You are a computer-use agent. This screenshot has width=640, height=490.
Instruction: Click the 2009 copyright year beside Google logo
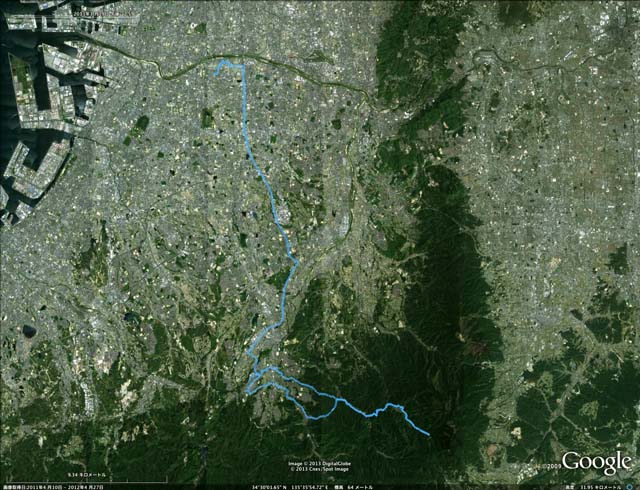[552, 466]
